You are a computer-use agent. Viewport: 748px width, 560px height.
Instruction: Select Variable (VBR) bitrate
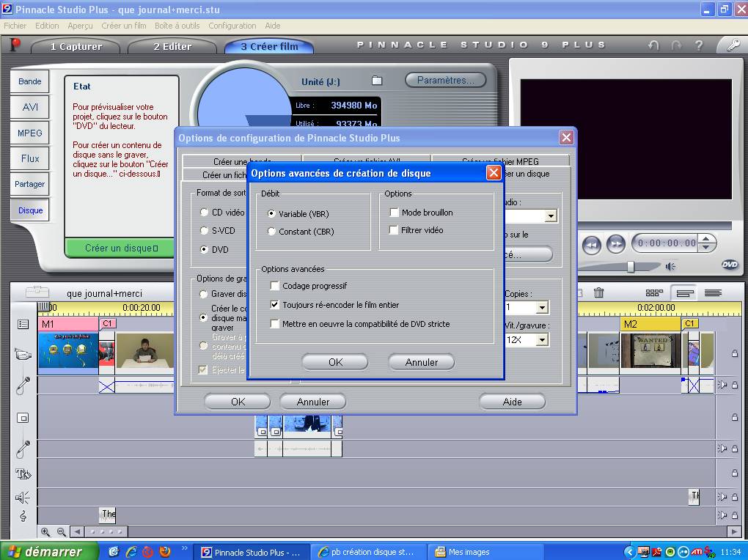pyautogui.click(x=271, y=214)
